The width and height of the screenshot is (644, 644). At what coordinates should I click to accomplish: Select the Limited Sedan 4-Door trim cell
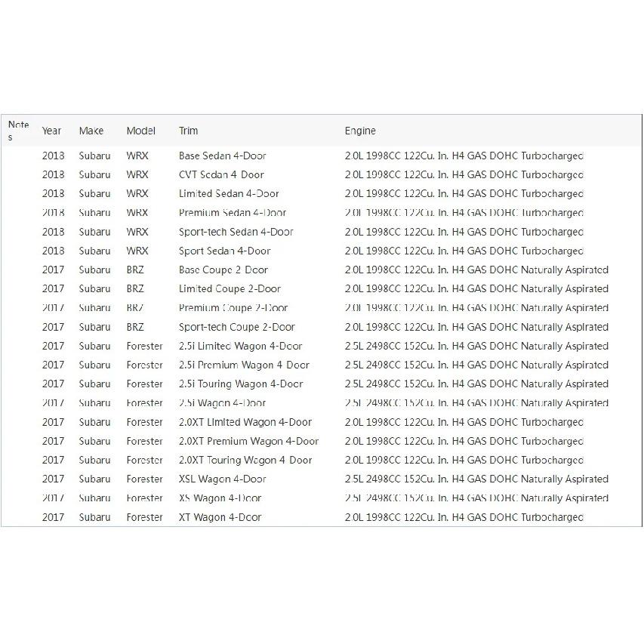tap(229, 193)
